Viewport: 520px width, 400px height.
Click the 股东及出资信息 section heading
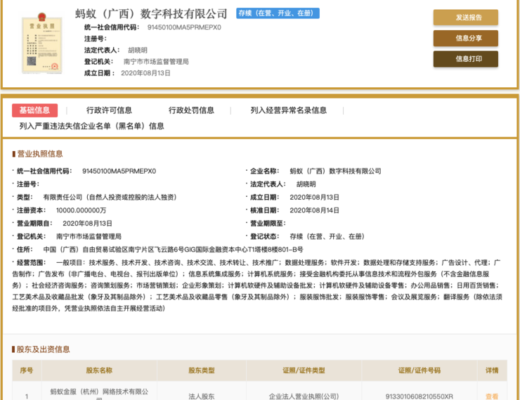[x=43, y=349]
